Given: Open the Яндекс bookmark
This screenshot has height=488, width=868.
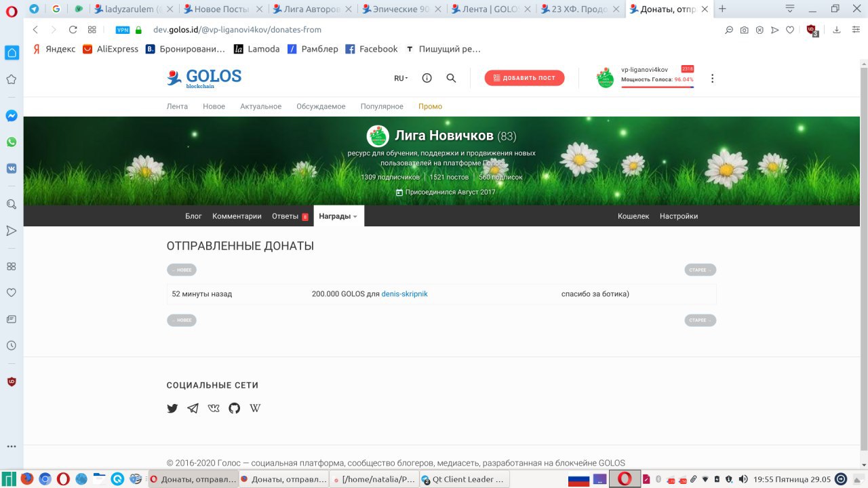Looking at the screenshot, I should pyautogui.click(x=55, y=49).
